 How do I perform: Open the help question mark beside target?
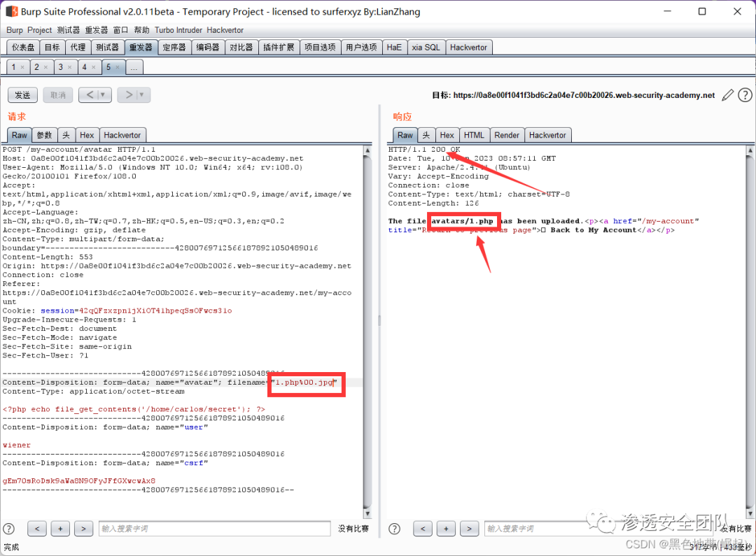745,95
